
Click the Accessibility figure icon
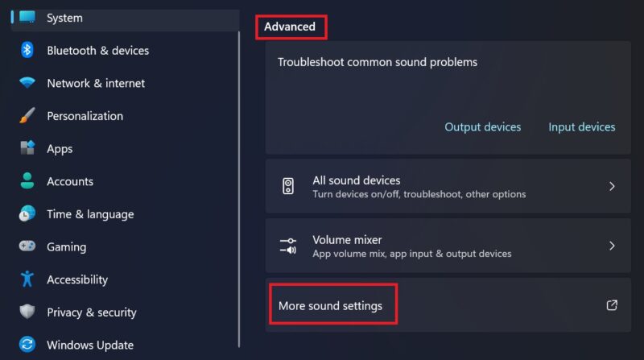point(27,279)
